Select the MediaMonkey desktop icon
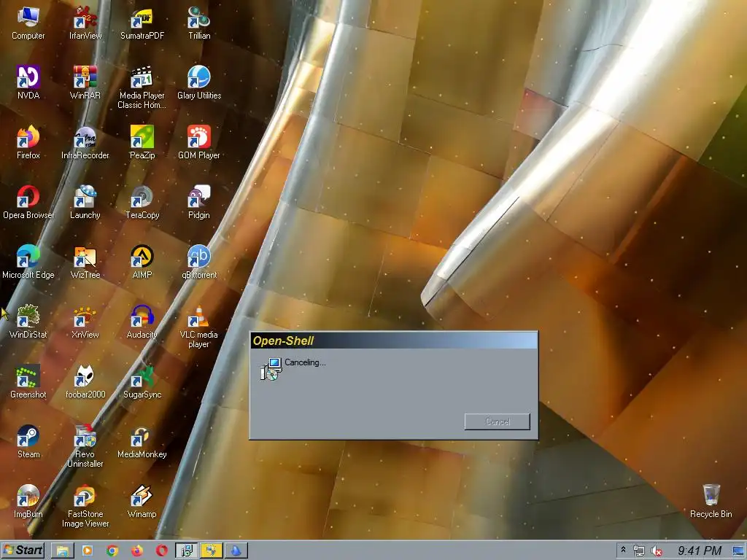Image resolution: width=747 pixels, height=560 pixels. pyautogui.click(x=142, y=442)
